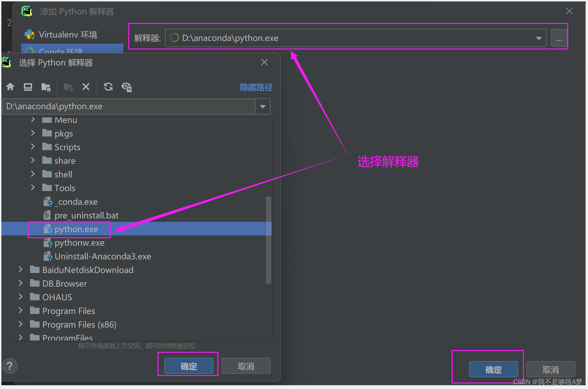Screen dimensions: 588x389
Task: Click the browse ellipsis button for interpreter
Action: [x=559, y=38]
